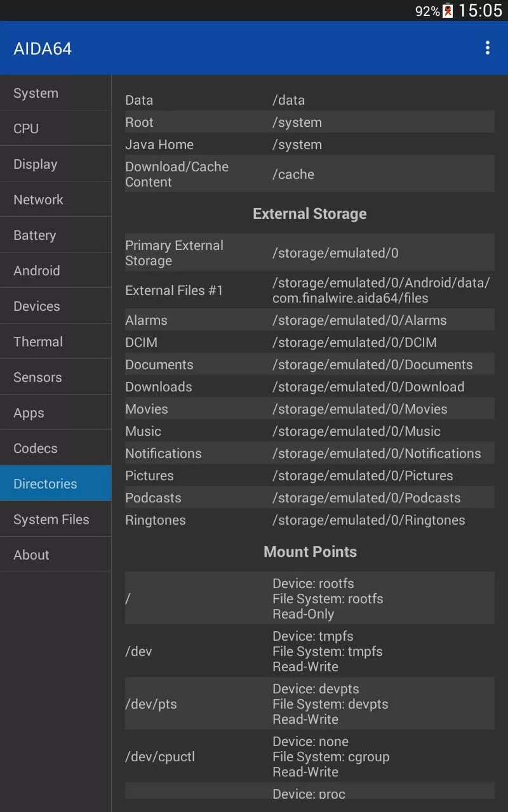View the Apps list section
Viewport: 508px width, 812px height.
click(55, 413)
